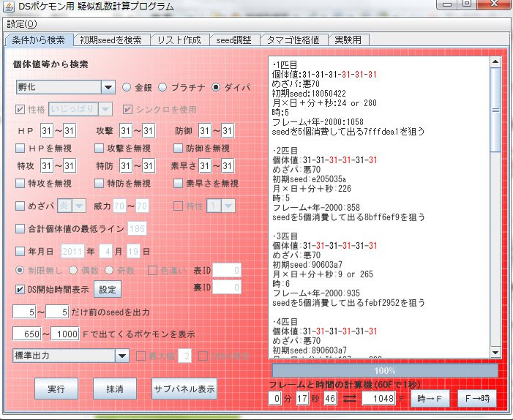The height and width of the screenshot is (420, 513).
Task: Open the めざパ type dropdown showing 炎
Action: click(79, 206)
